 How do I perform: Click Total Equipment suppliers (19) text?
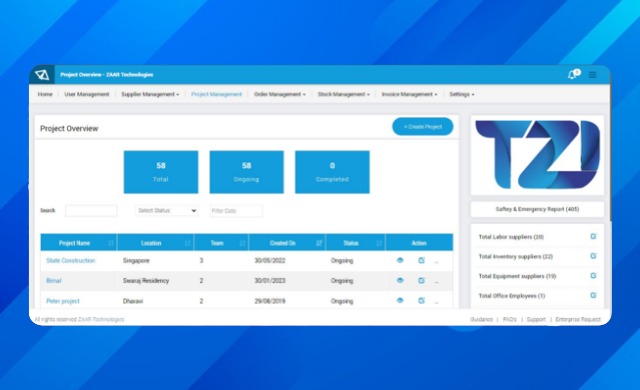point(517,276)
